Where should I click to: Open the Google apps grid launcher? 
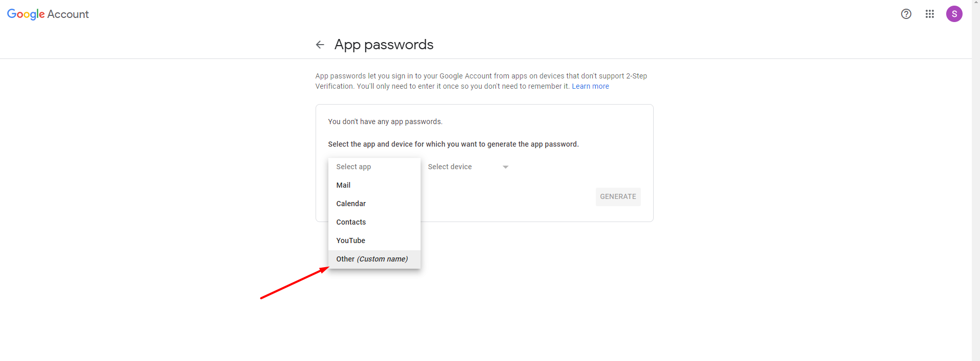coord(929,14)
